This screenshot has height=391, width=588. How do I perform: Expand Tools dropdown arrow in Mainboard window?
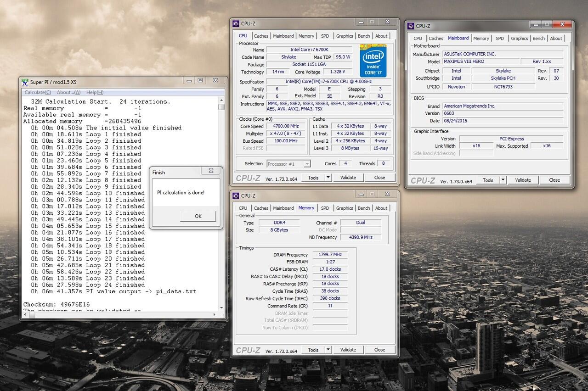pos(503,180)
